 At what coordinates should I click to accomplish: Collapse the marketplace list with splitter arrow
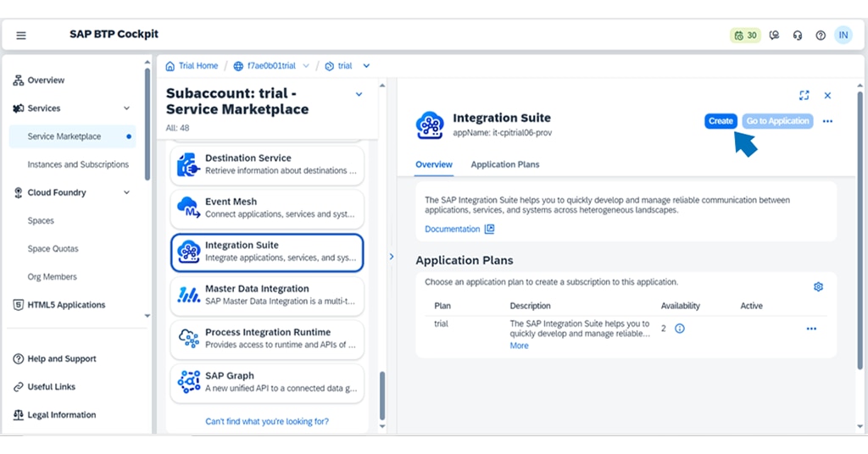[x=392, y=257]
